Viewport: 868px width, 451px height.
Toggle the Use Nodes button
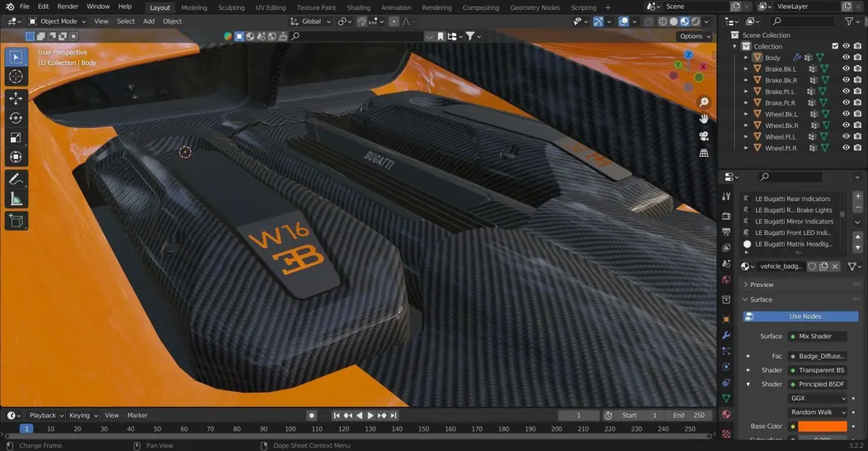pyautogui.click(x=801, y=317)
